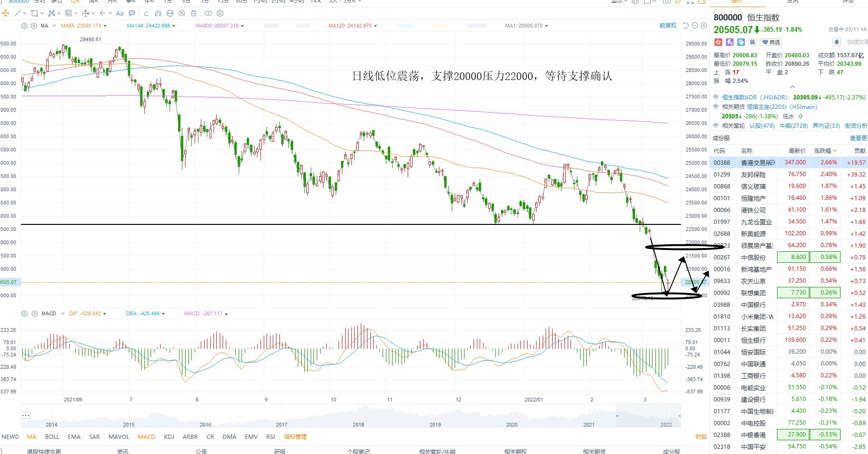Click the linked-rings toolbar icon

coord(208,13)
